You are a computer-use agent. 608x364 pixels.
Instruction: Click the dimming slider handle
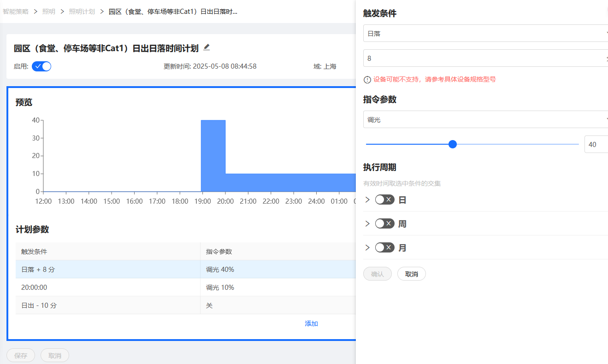pyautogui.click(x=453, y=144)
